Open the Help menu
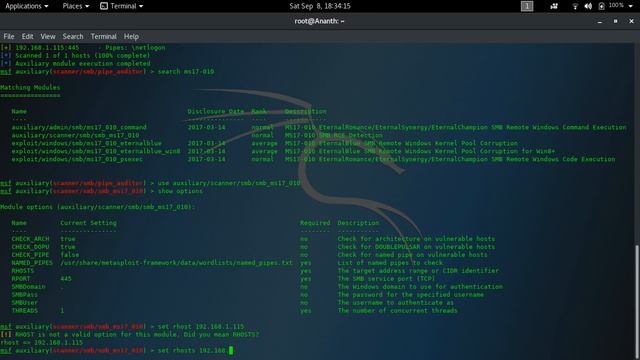Image resolution: width=640 pixels, height=360 pixels. click(x=131, y=36)
